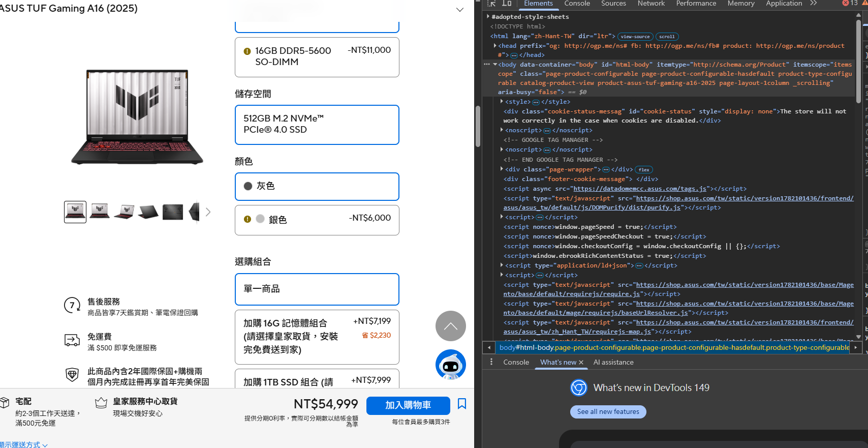Open the three-dot drawer menu beside Console

pyautogui.click(x=491, y=362)
